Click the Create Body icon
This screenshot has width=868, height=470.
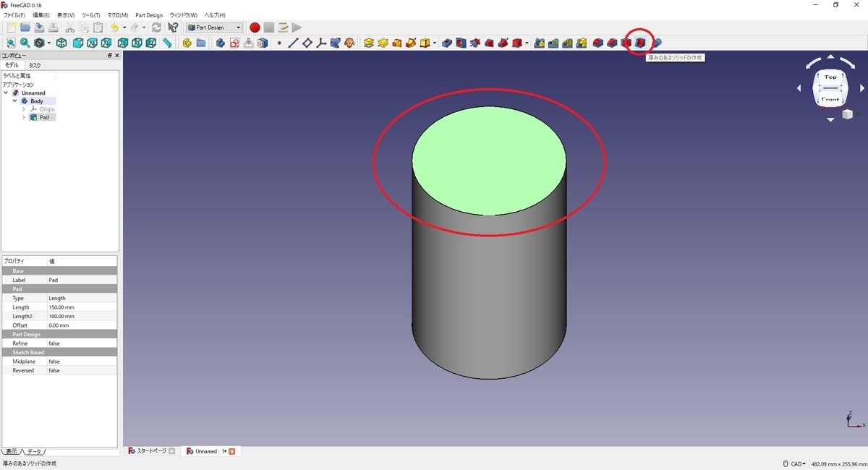(x=221, y=43)
